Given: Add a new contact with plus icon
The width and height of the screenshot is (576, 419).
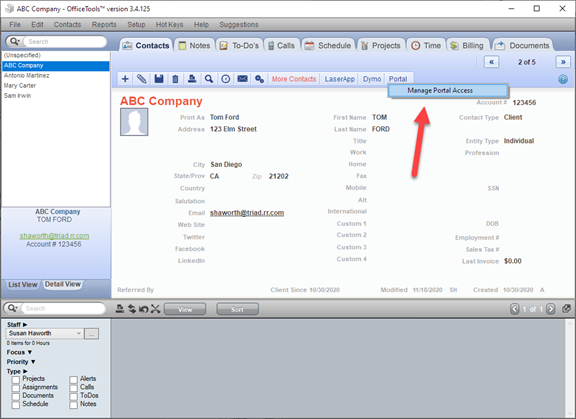Looking at the screenshot, I should (x=125, y=79).
